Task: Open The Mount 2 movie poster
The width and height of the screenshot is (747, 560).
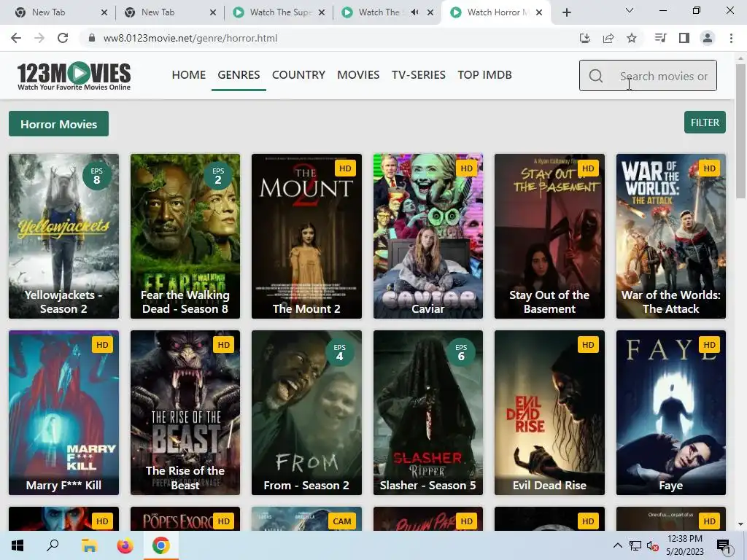Action: (307, 236)
